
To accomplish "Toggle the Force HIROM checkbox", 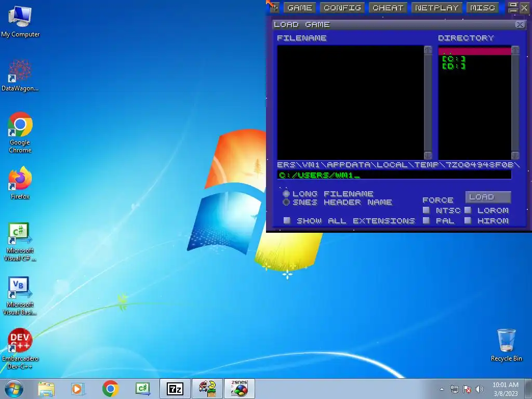I will click(468, 220).
